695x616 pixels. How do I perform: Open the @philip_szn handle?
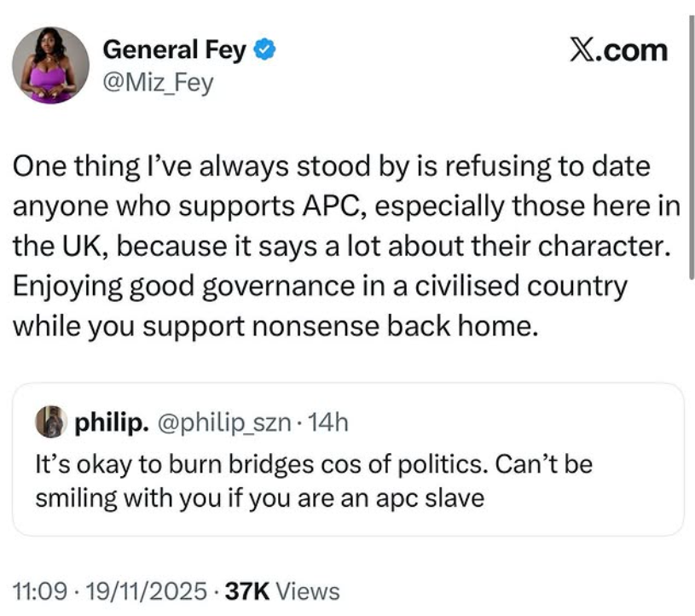226,422
